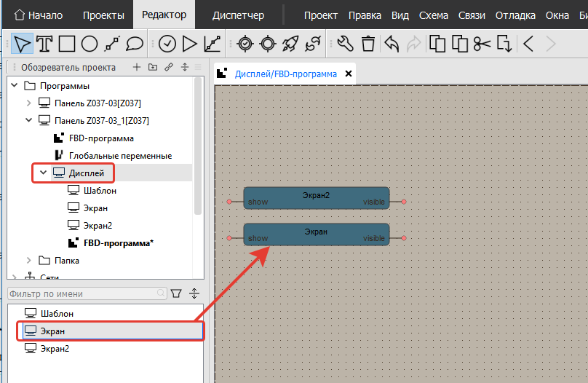Click the Фильтр по имени search field
This screenshot has width=588, height=383.
(x=84, y=293)
